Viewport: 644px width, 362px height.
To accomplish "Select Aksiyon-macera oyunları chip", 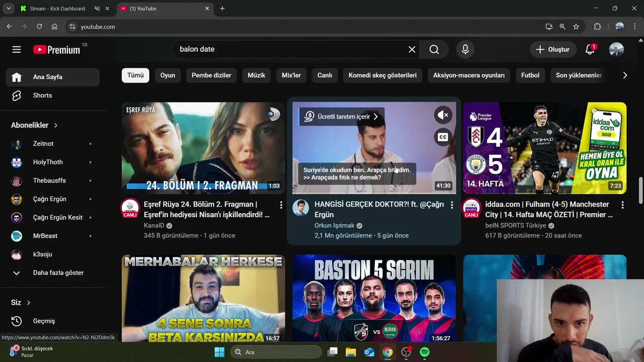I will pyautogui.click(x=469, y=75).
